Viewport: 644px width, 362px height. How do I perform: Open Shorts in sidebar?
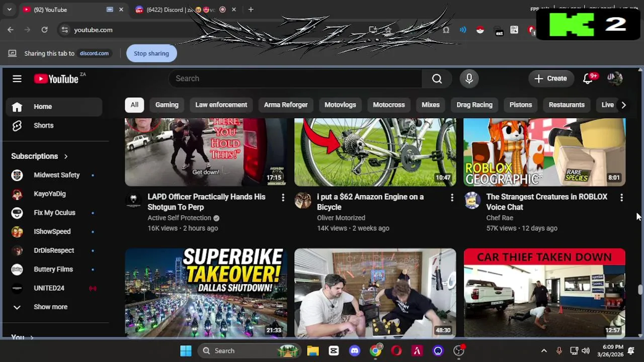[x=54, y=125]
